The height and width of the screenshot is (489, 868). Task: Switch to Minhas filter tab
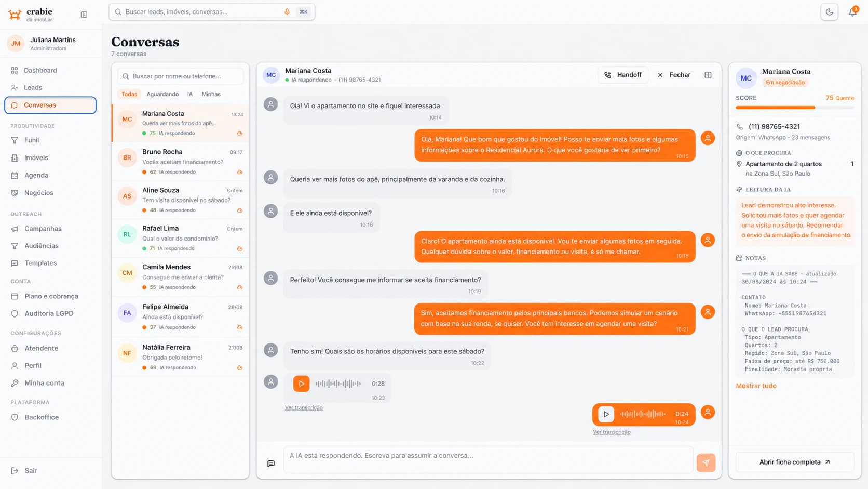[211, 94]
